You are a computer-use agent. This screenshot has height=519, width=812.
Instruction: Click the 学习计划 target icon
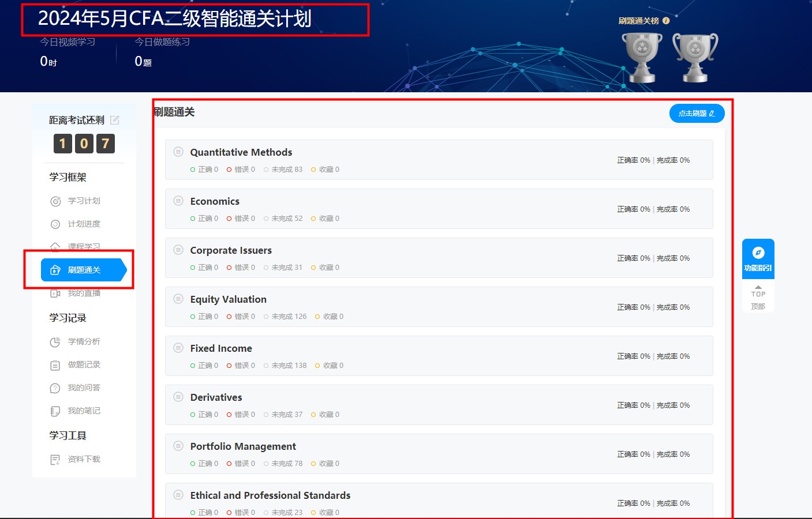55,201
